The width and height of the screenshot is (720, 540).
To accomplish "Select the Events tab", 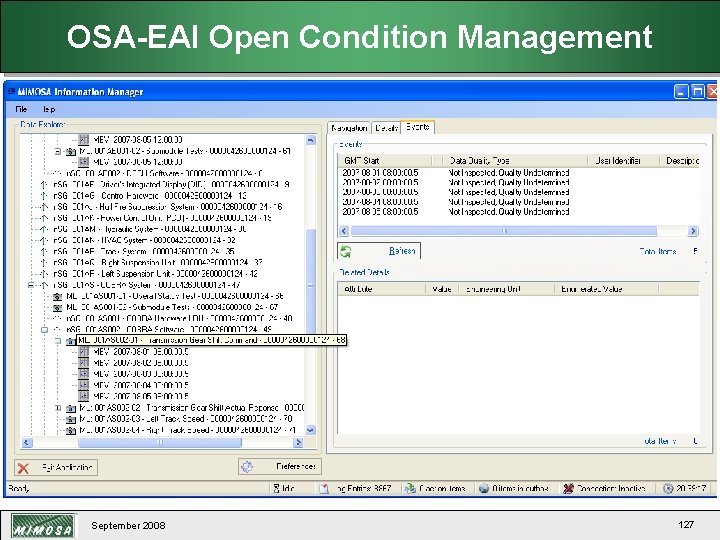I will [x=417, y=127].
